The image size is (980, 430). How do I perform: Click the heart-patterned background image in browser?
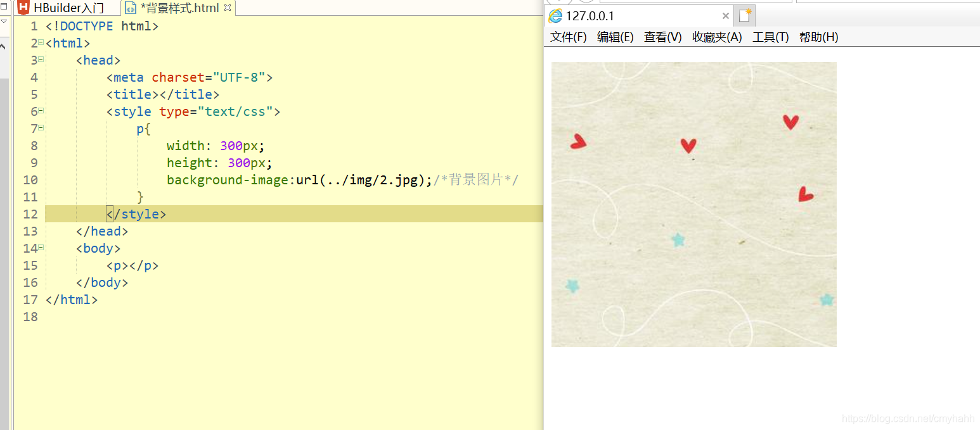pos(694,205)
